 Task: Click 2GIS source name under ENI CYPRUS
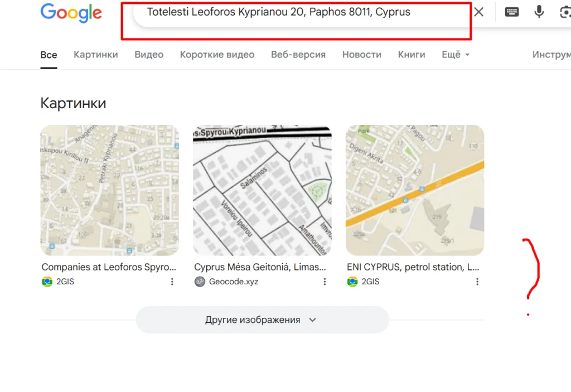point(370,282)
